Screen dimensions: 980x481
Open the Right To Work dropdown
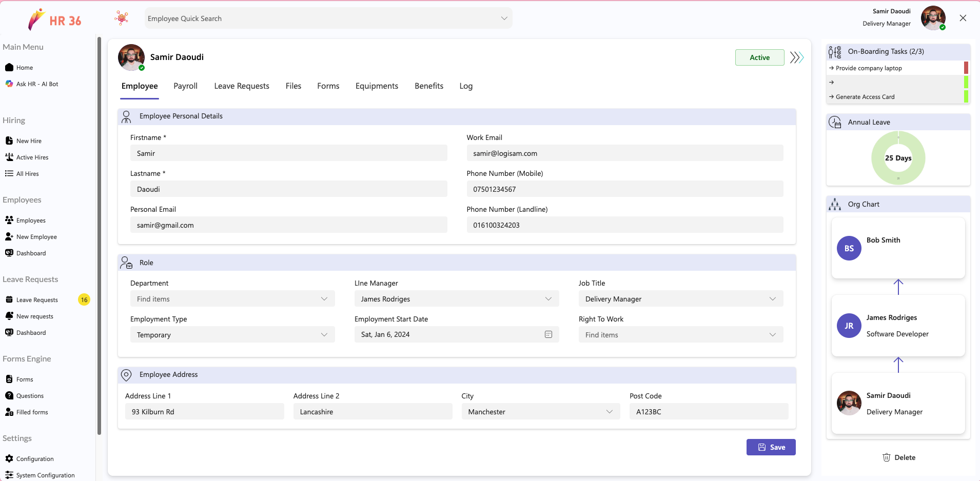tap(680, 335)
